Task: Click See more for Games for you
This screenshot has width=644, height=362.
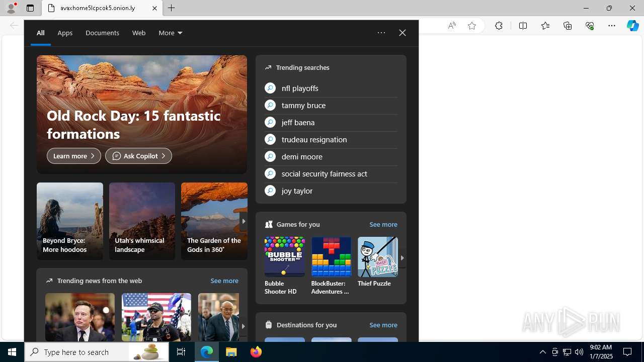Action: [383, 225]
